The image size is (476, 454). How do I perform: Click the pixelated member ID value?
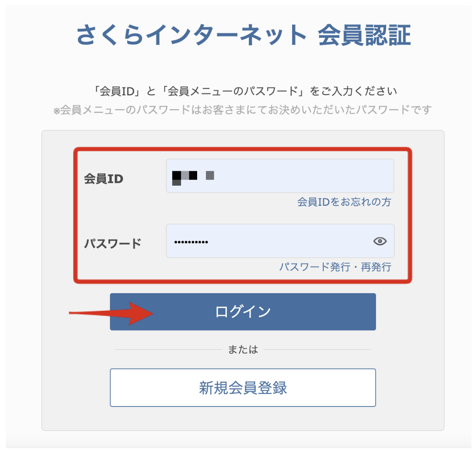click(x=193, y=177)
